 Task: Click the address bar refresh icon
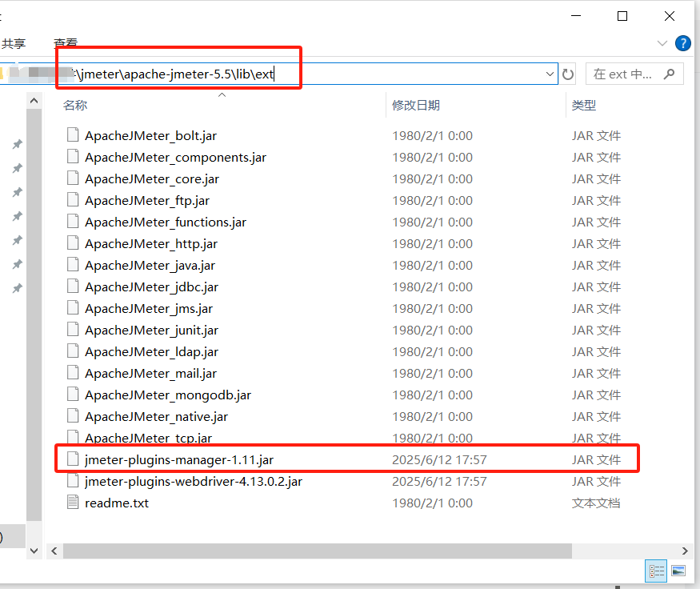click(x=567, y=73)
